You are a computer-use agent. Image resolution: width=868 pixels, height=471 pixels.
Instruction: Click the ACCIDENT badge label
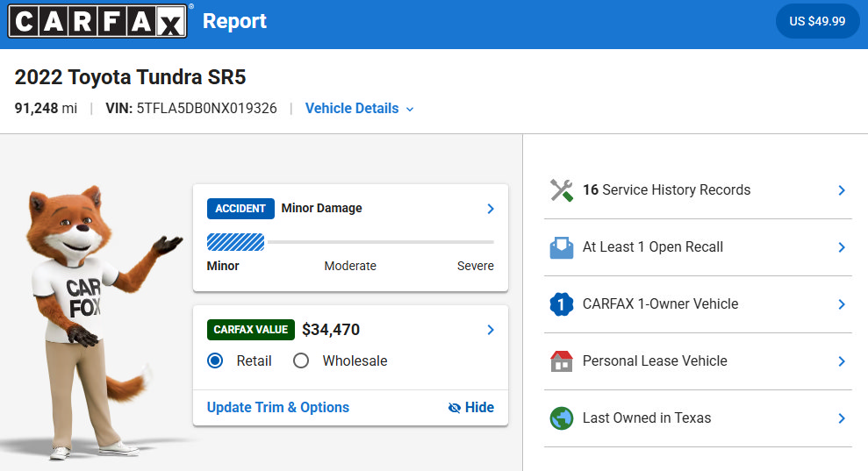click(240, 209)
